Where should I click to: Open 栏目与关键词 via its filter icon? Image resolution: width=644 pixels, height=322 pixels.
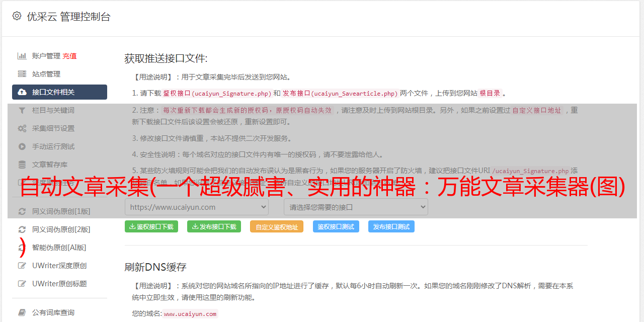pos(22,110)
